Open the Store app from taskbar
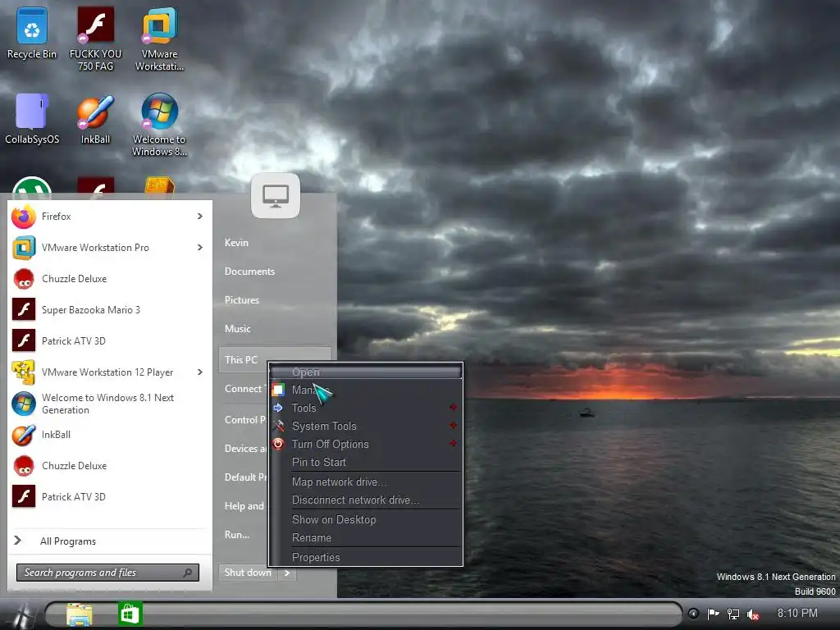The image size is (840, 630). pyautogui.click(x=130, y=614)
